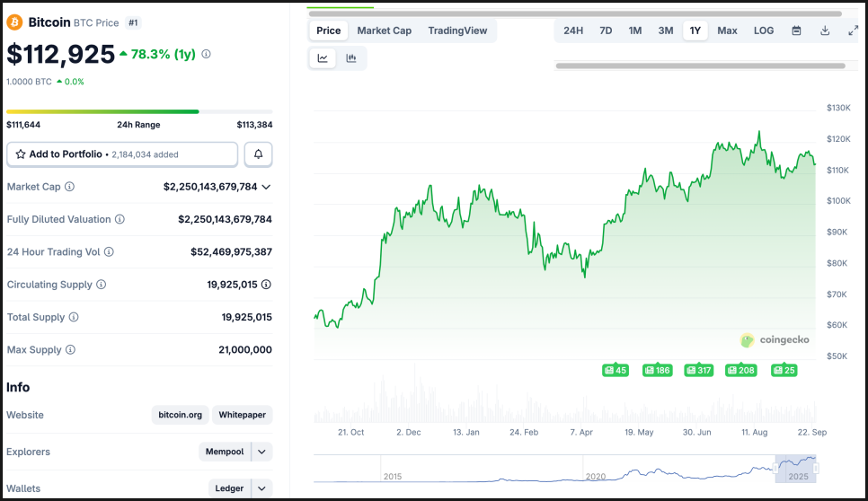
Task: Click the Add to Portfolio button
Action: [x=122, y=154]
